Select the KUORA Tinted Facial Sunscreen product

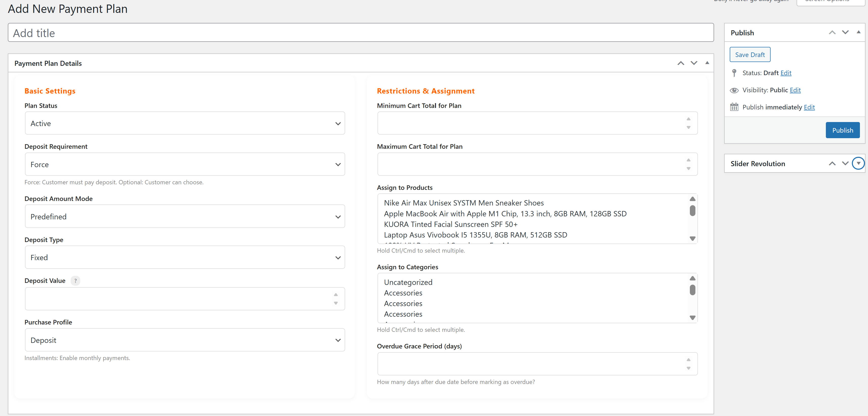(x=450, y=224)
